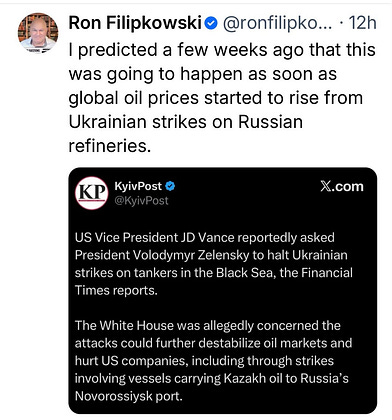Click the Ron Filipkowski display name
392x420 pixels.
coord(135,23)
